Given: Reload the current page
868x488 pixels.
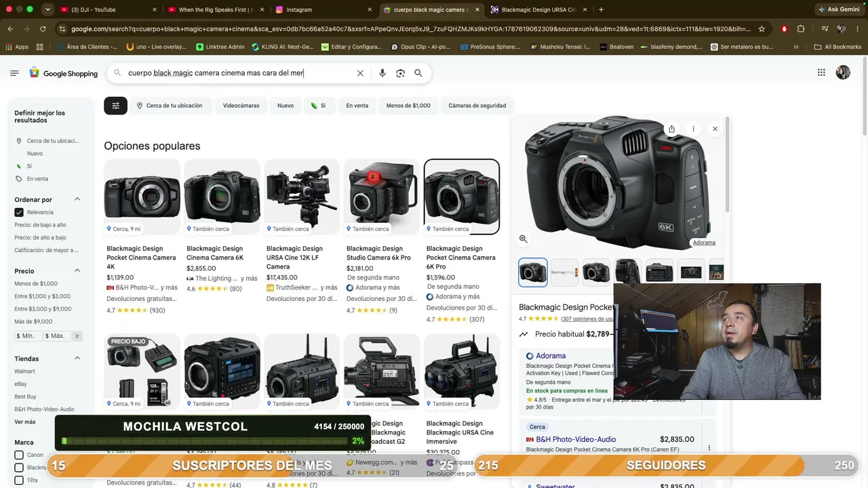Looking at the screenshot, I should pyautogui.click(x=43, y=29).
